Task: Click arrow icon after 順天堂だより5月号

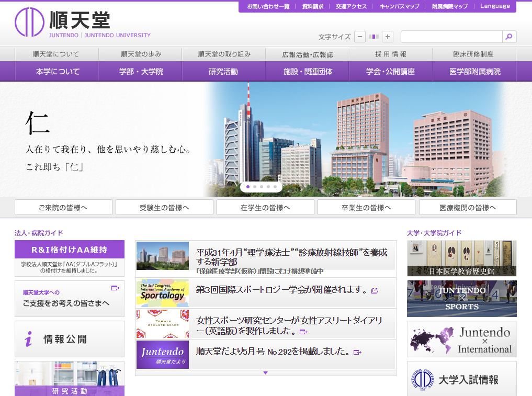Action: coord(357,352)
